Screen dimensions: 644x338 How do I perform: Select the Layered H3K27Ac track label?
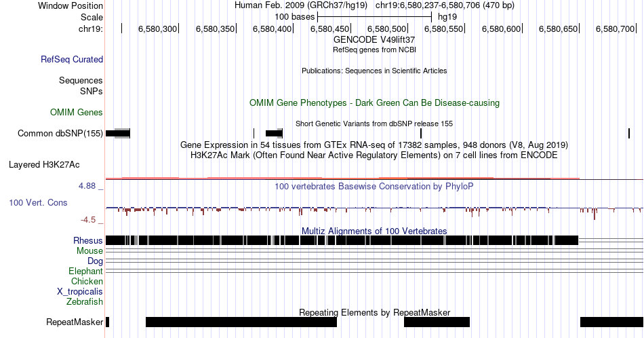(44, 164)
